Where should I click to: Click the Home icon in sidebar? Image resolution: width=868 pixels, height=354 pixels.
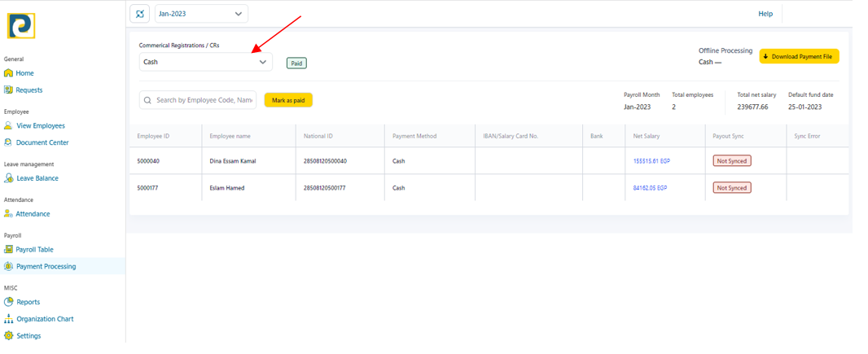(8, 73)
